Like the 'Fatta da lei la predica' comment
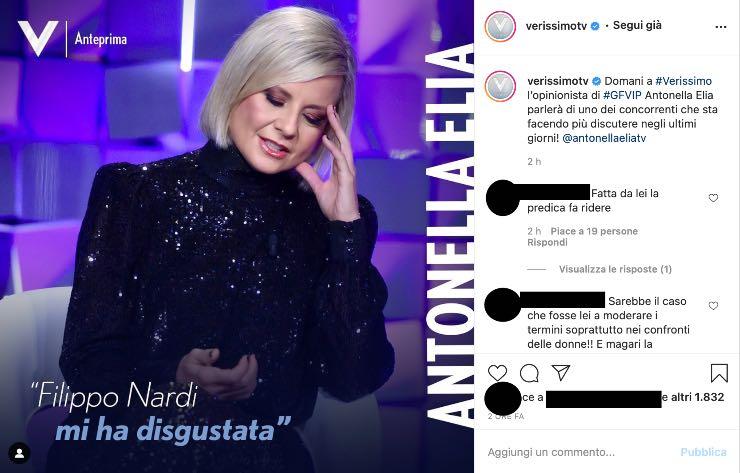Screen dimensions: 740x473 [x=713, y=198]
